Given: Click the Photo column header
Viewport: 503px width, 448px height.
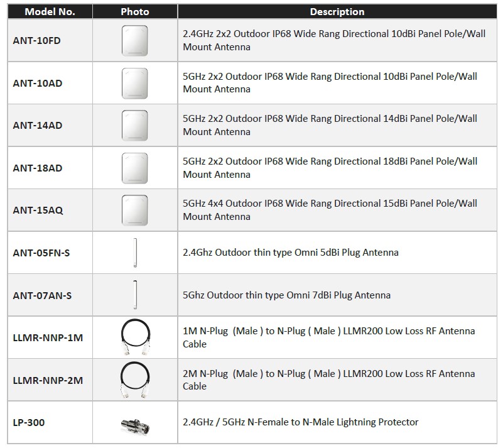Looking at the screenshot, I should point(135,11).
